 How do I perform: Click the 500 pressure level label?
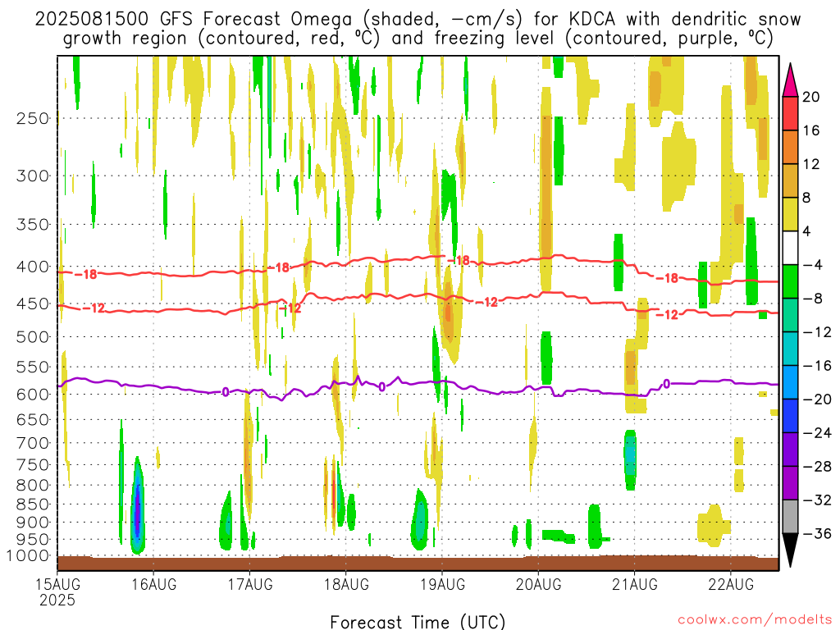[x=33, y=337]
